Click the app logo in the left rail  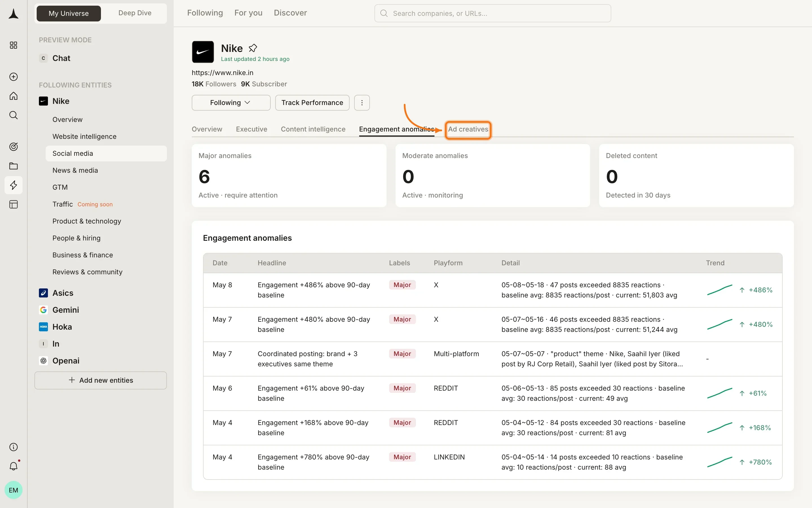[14, 14]
